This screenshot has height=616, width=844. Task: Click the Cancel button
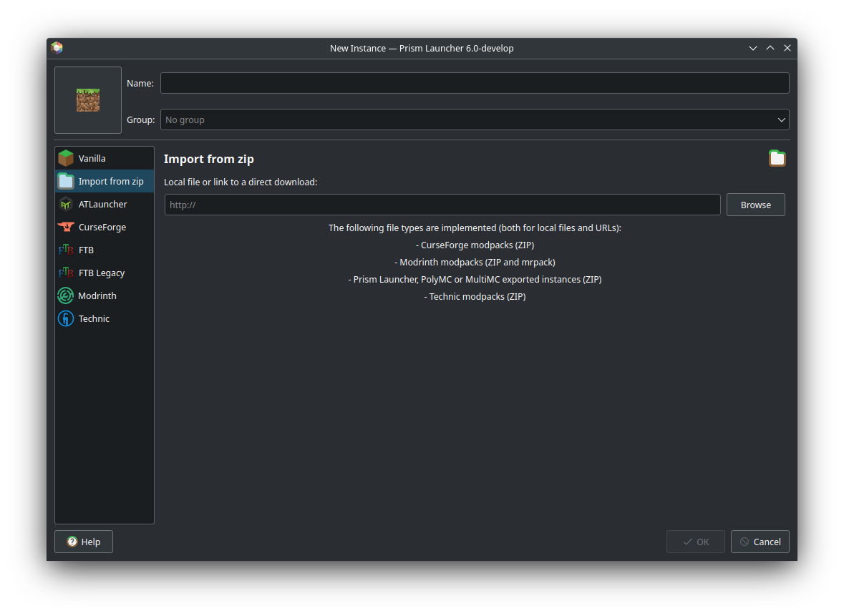(x=760, y=542)
